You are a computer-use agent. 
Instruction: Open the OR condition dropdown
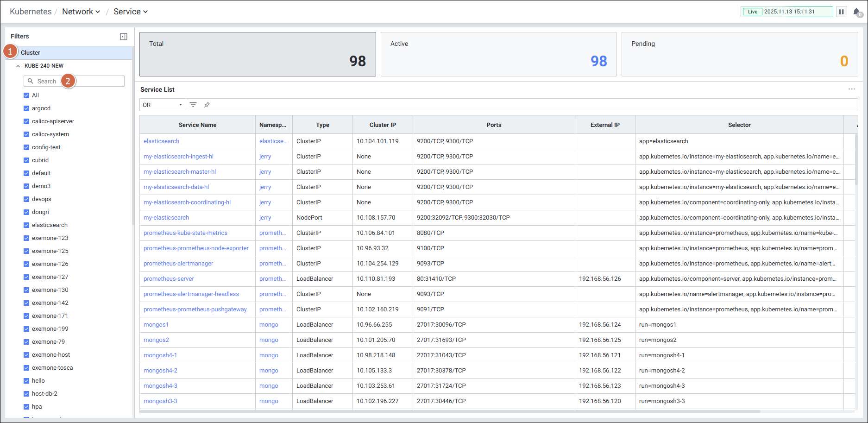click(163, 105)
